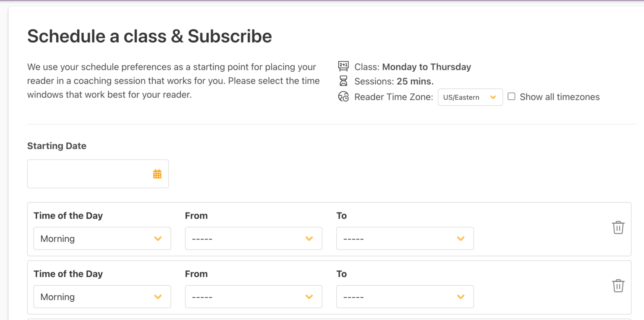This screenshot has width=644, height=320.
Task: Click the 25 mins. session length text
Action: point(415,81)
